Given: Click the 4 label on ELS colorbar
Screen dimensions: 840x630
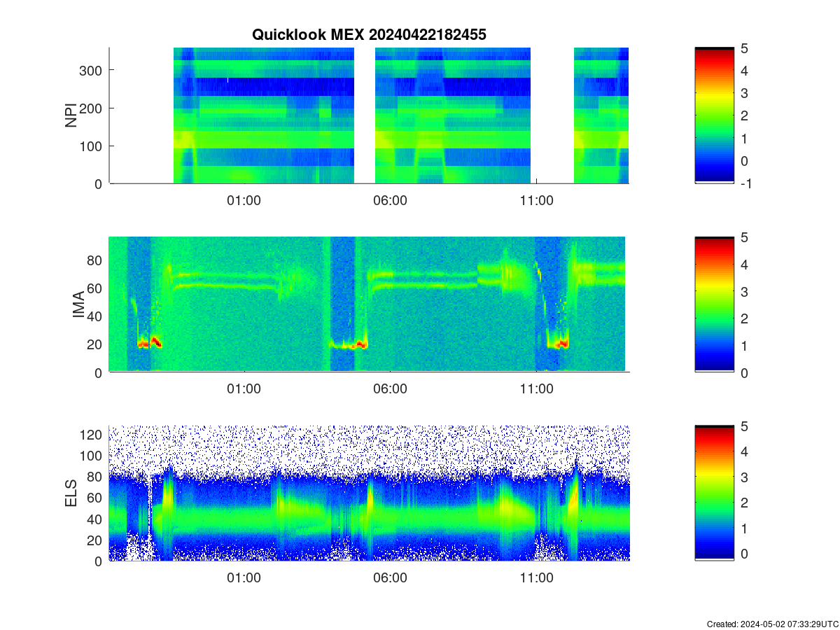Looking at the screenshot, I should point(744,451).
